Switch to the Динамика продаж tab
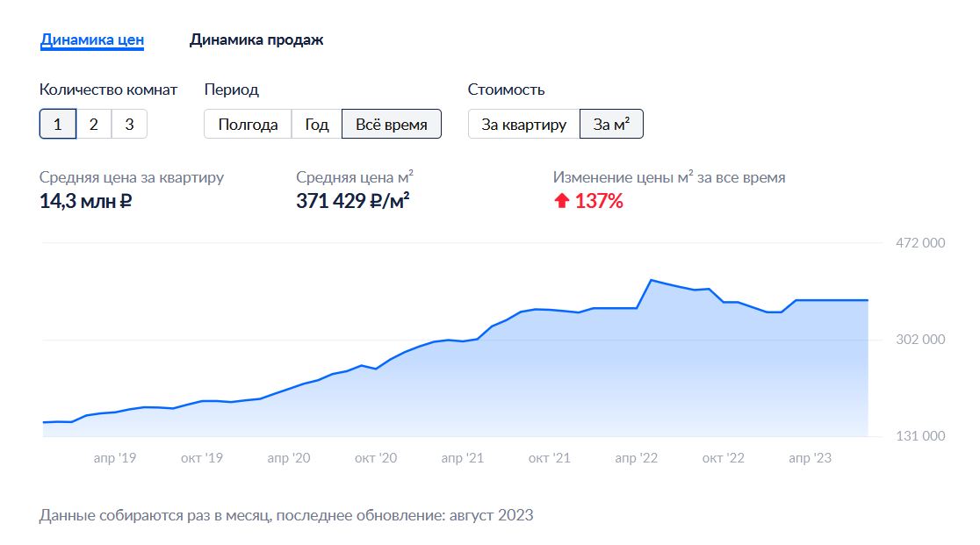The height and width of the screenshot is (545, 980). (x=256, y=40)
